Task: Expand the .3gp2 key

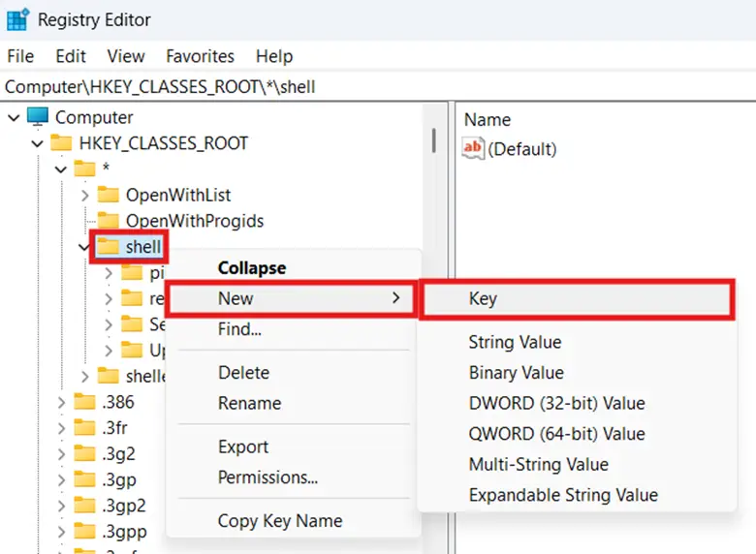Action: pos(61,507)
